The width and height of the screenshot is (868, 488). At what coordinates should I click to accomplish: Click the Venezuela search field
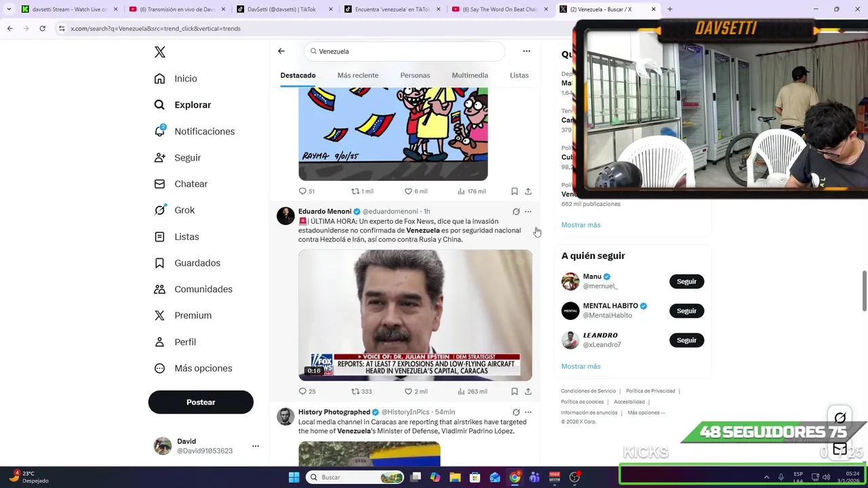point(405,52)
